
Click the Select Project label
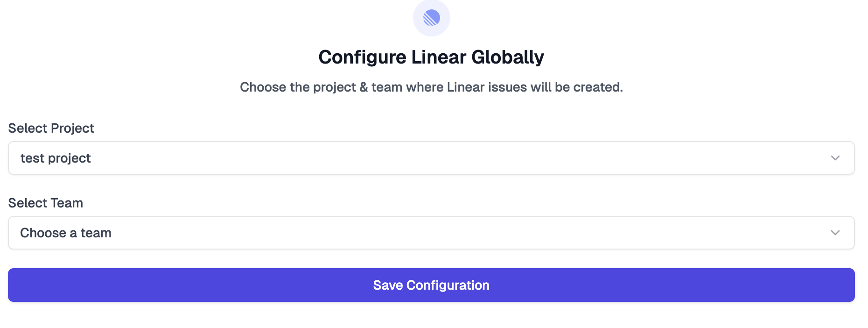click(x=51, y=128)
